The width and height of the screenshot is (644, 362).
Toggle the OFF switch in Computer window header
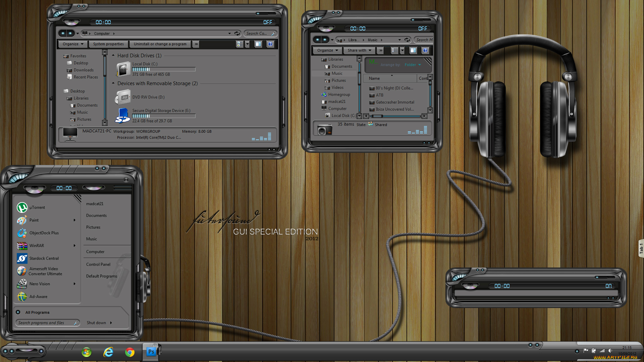click(268, 22)
